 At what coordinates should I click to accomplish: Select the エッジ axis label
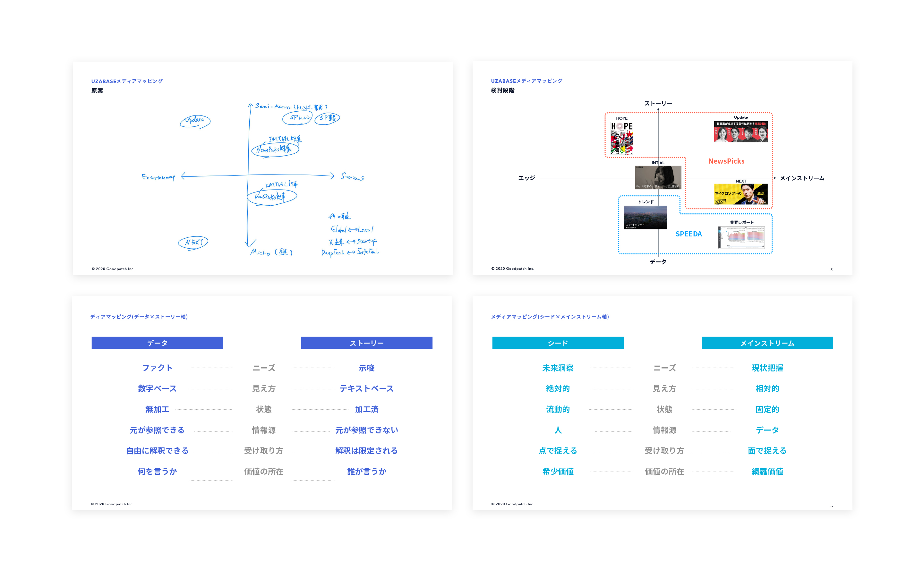click(x=526, y=178)
